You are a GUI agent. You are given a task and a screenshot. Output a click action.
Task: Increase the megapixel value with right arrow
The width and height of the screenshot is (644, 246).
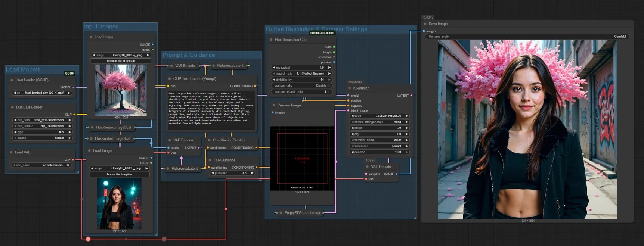pos(329,68)
